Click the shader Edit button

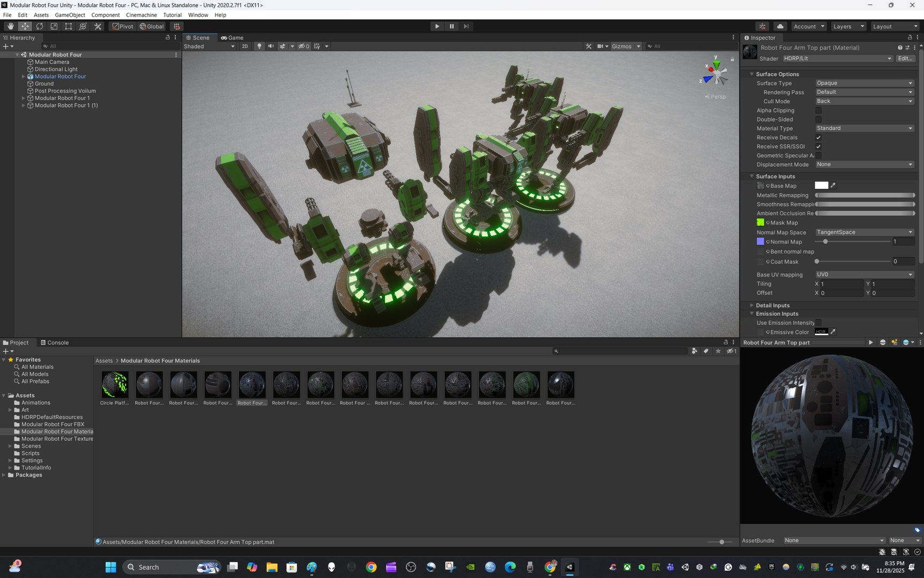905,58
